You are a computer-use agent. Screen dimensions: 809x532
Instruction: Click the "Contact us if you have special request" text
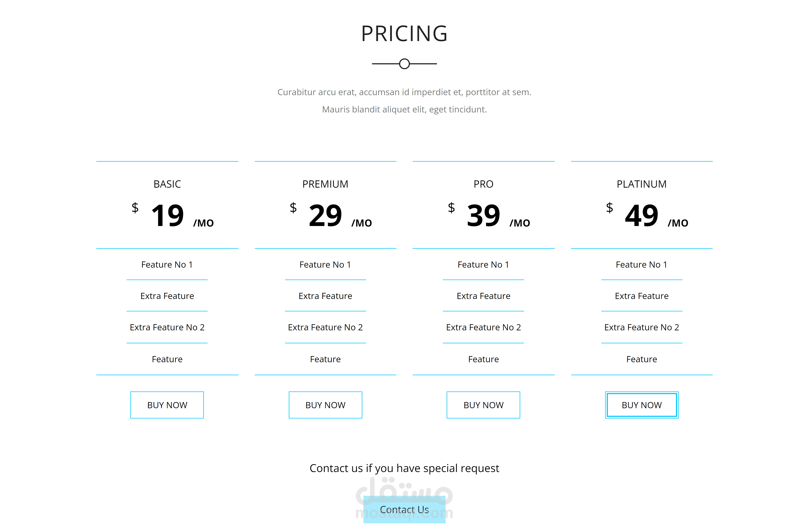point(404,468)
